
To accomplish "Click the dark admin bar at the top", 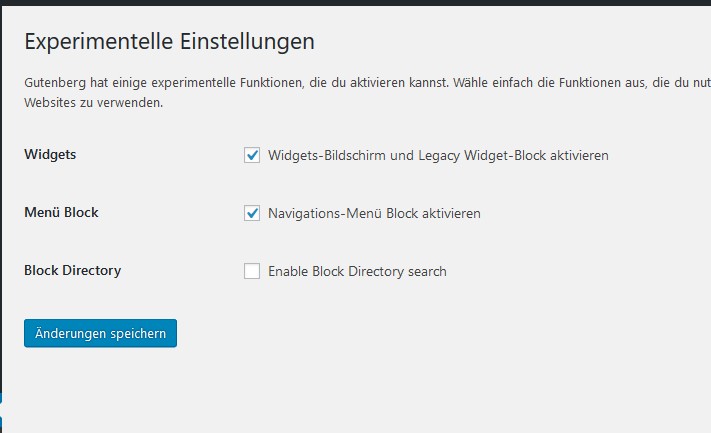I will pos(356,3).
